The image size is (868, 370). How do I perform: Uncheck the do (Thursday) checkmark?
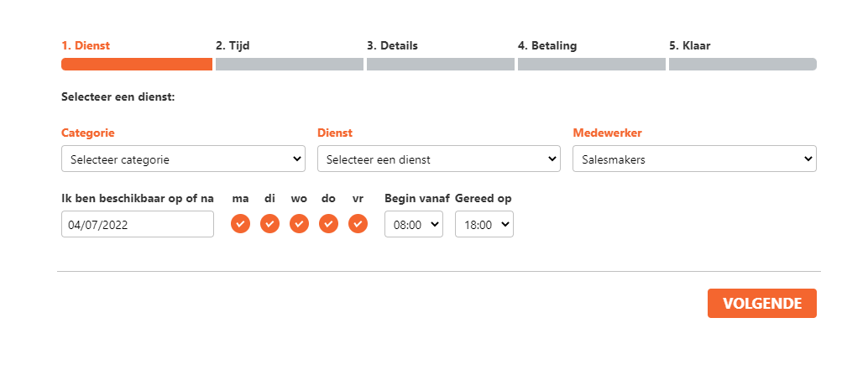pos(328,224)
